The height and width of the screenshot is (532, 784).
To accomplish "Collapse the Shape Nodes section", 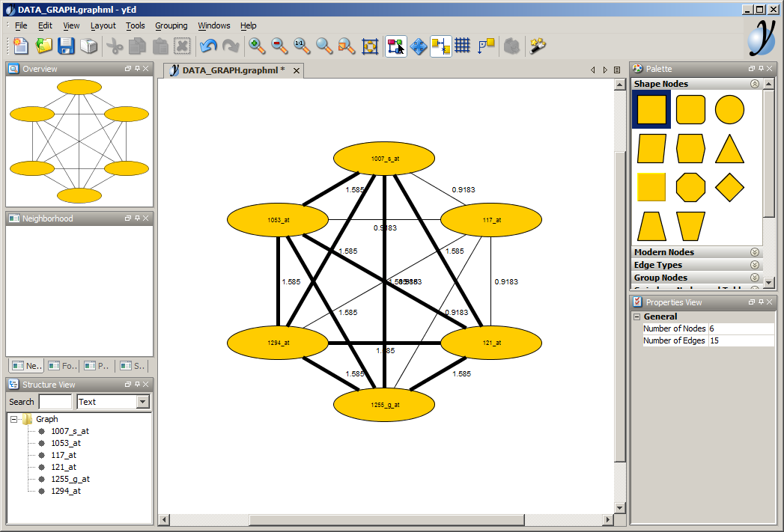I will 755,84.
